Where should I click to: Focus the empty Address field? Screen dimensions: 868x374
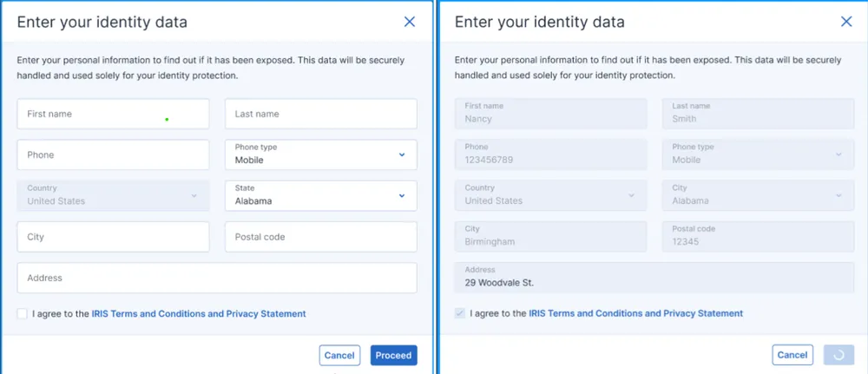[x=217, y=278]
